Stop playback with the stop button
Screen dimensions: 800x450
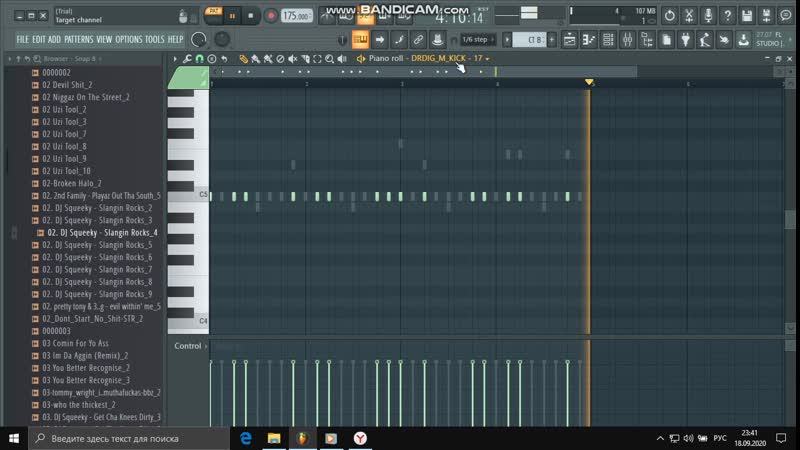click(x=251, y=16)
